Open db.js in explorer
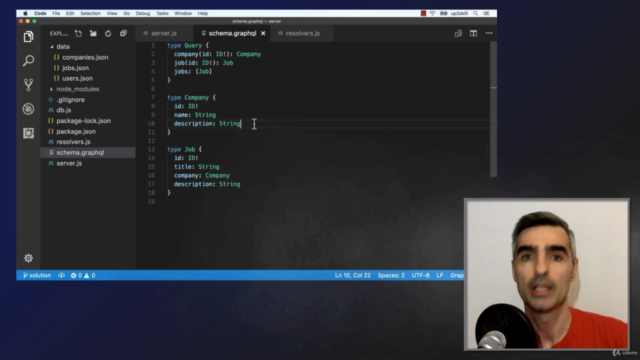 pyautogui.click(x=64, y=110)
